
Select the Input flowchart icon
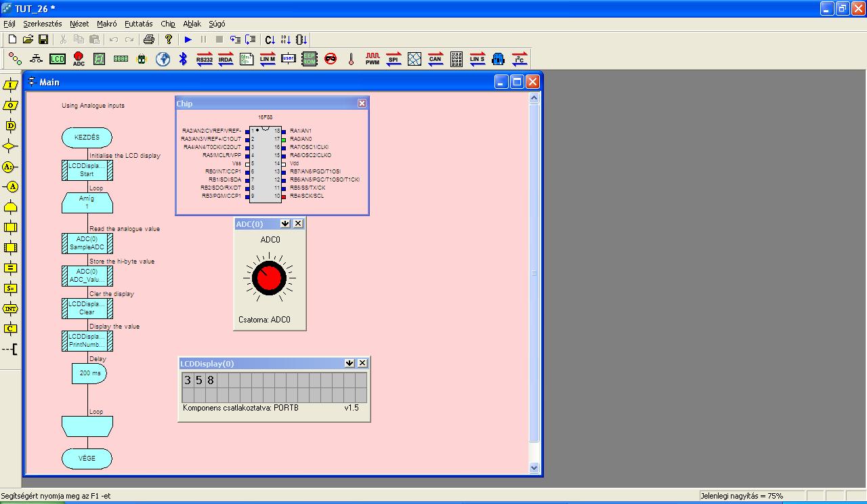point(10,85)
